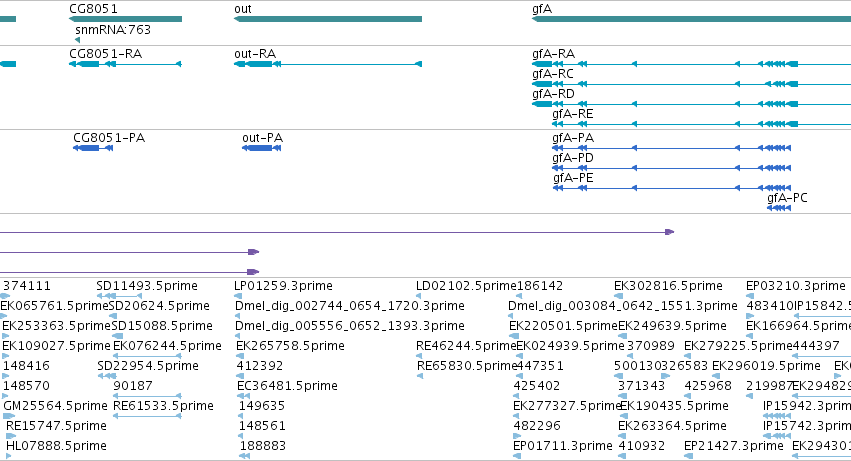
Task: Select Dmel_dig_003084_0642_1551.3prime label
Action: click(623, 306)
